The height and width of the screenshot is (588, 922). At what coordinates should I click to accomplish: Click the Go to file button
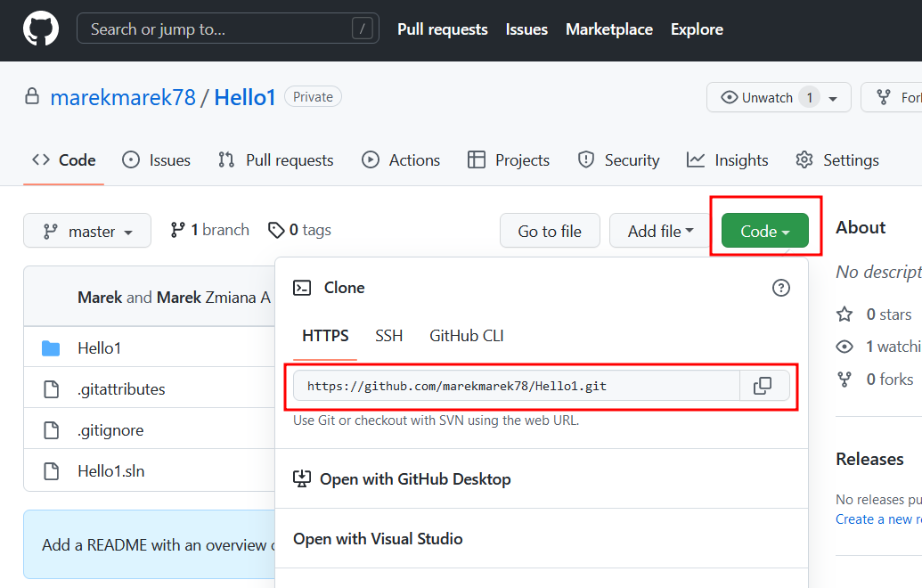550,231
